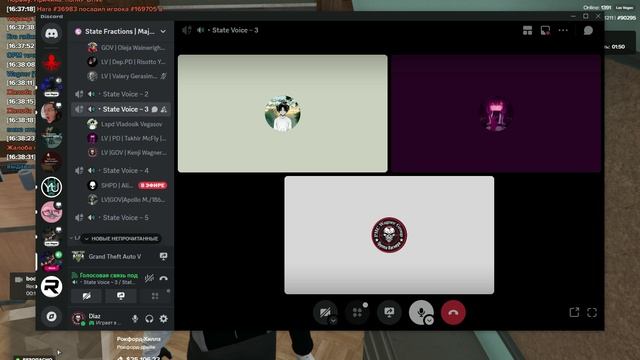Mute microphone in the user panel
The image size is (640, 360).
[x=135, y=319]
